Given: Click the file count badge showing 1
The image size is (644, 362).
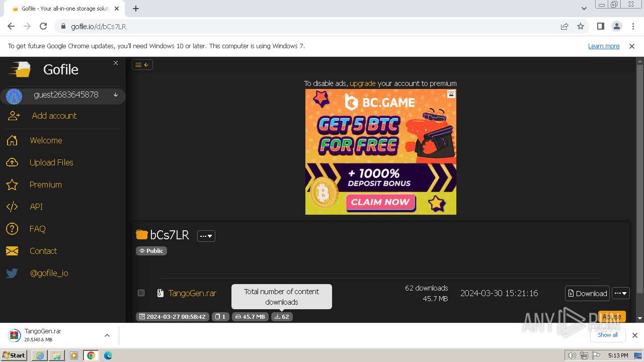Looking at the screenshot, I should click(220, 317).
